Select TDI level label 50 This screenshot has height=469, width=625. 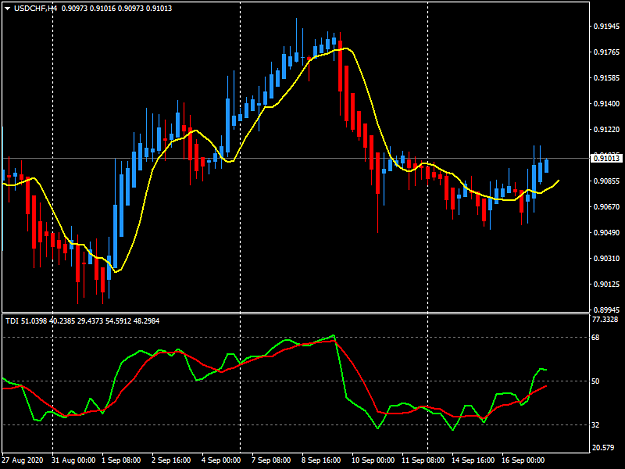click(x=595, y=381)
